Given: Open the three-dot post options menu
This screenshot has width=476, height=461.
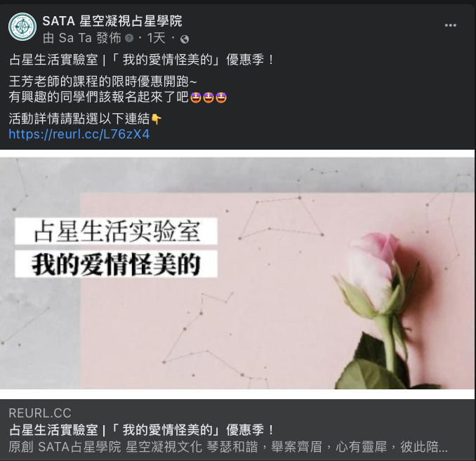Looking at the screenshot, I should (x=450, y=25).
